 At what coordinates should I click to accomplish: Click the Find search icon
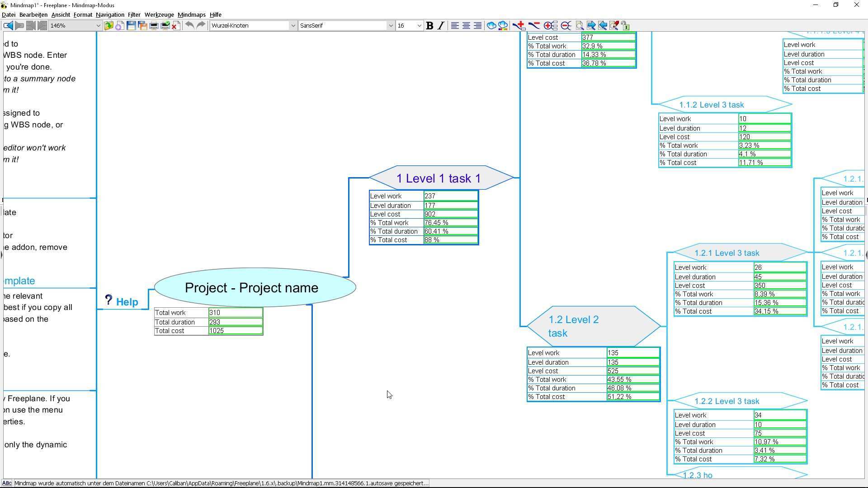580,26
